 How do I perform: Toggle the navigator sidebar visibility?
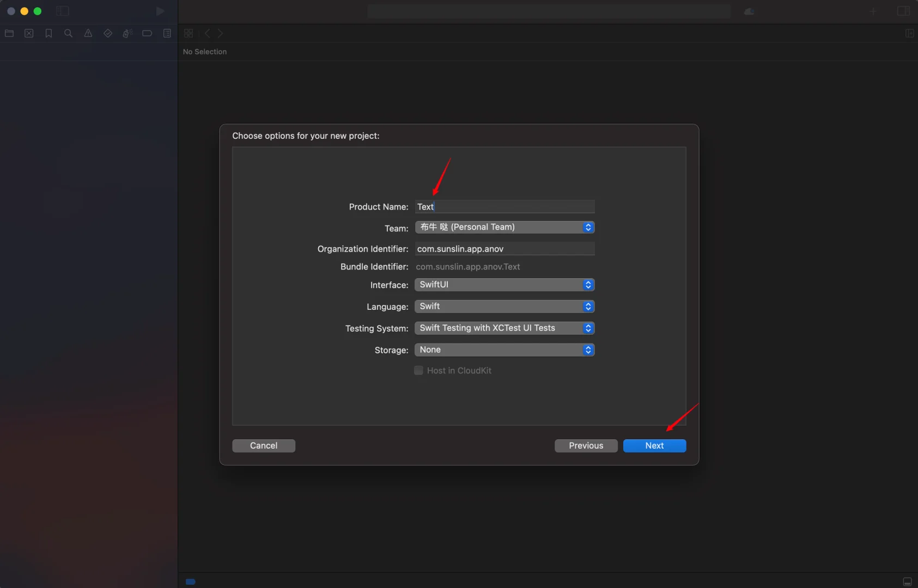point(63,11)
